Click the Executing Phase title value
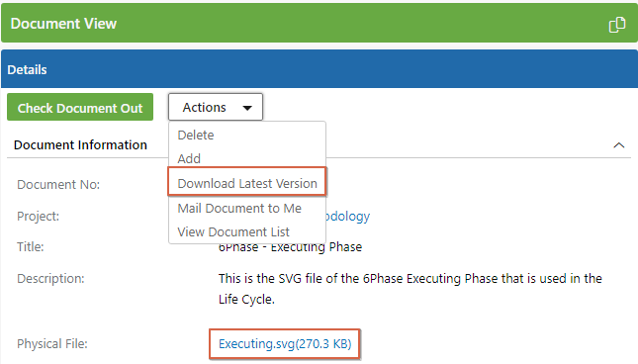The image size is (638, 364). pos(290,247)
